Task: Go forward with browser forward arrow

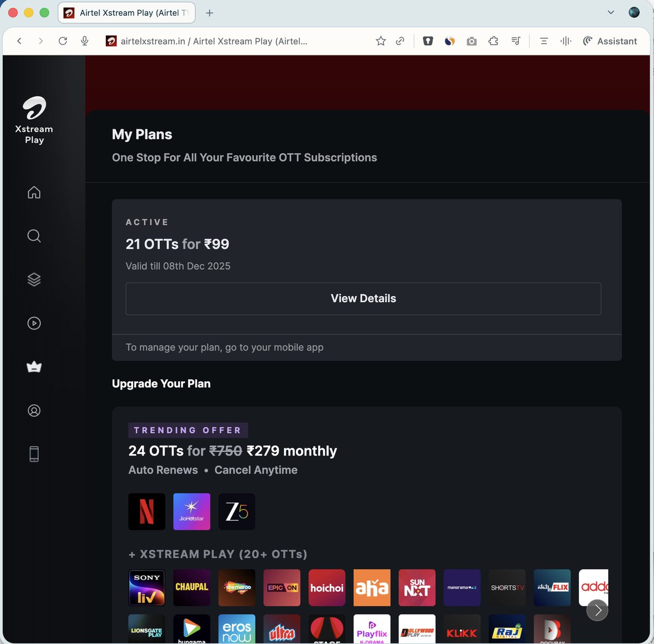Action: point(40,41)
